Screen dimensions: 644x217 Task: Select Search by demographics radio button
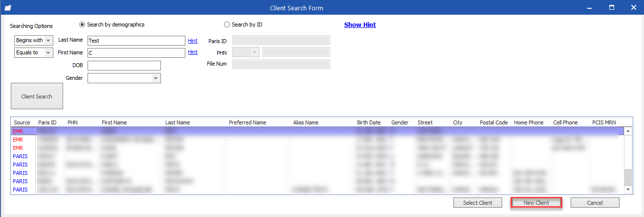coord(82,24)
